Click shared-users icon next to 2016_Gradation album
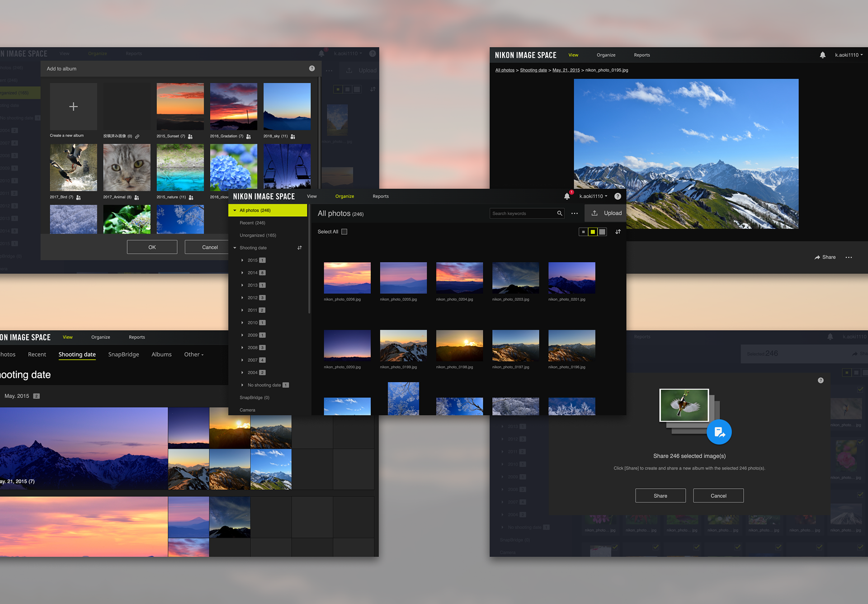 click(249, 137)
